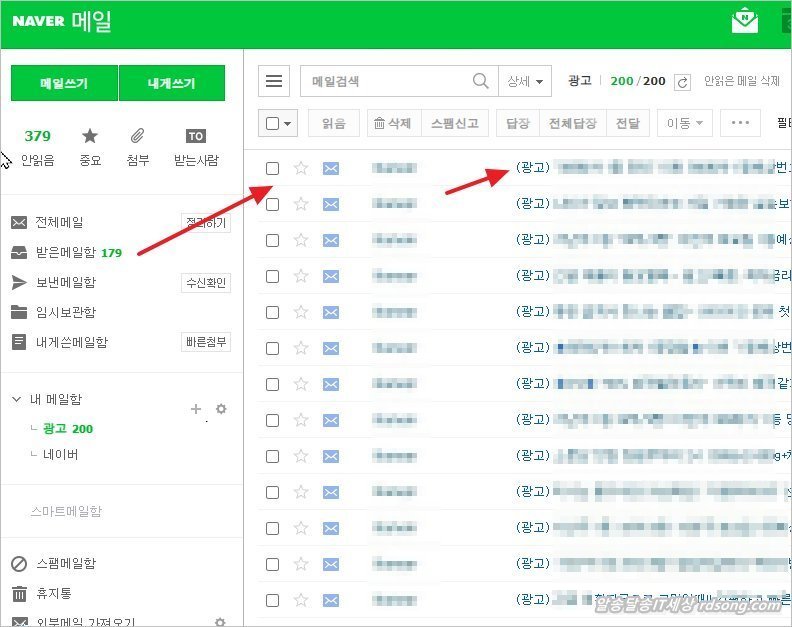Open the 상세 search options dropdown
Screen dimensions: 792x627
point(526,81)
